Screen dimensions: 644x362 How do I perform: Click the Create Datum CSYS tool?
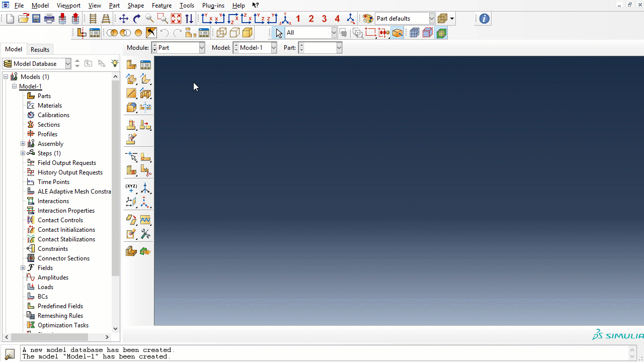tap(145, 188)
